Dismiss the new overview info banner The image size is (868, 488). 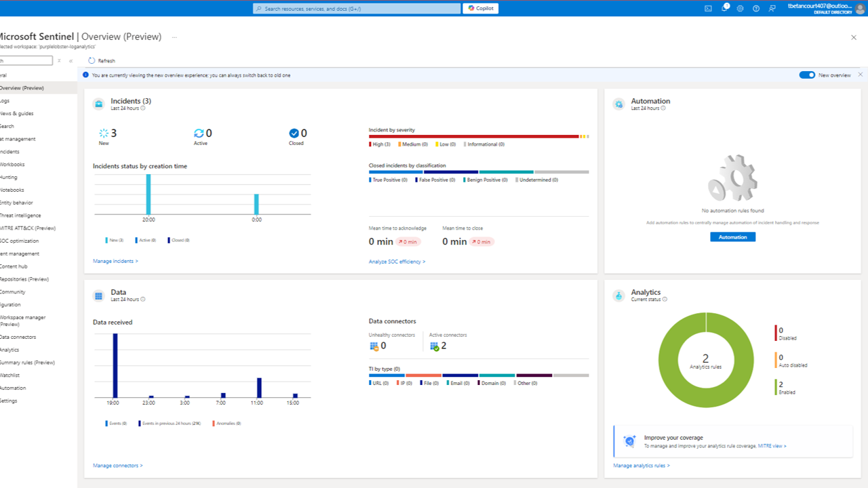coord(861,75)
